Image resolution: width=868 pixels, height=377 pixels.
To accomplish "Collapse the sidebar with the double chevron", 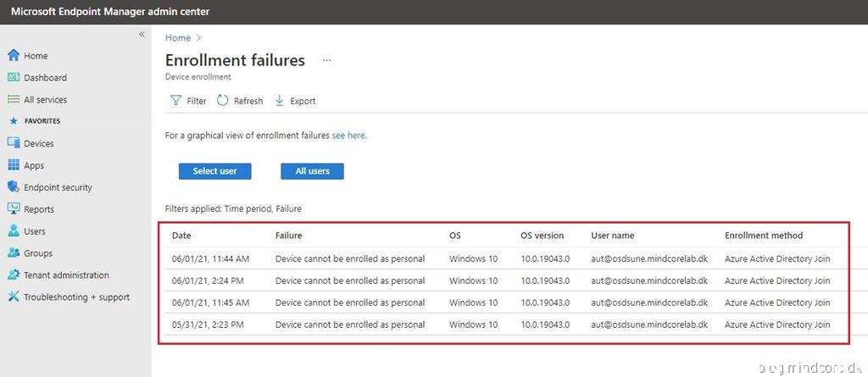I will 142,35.
